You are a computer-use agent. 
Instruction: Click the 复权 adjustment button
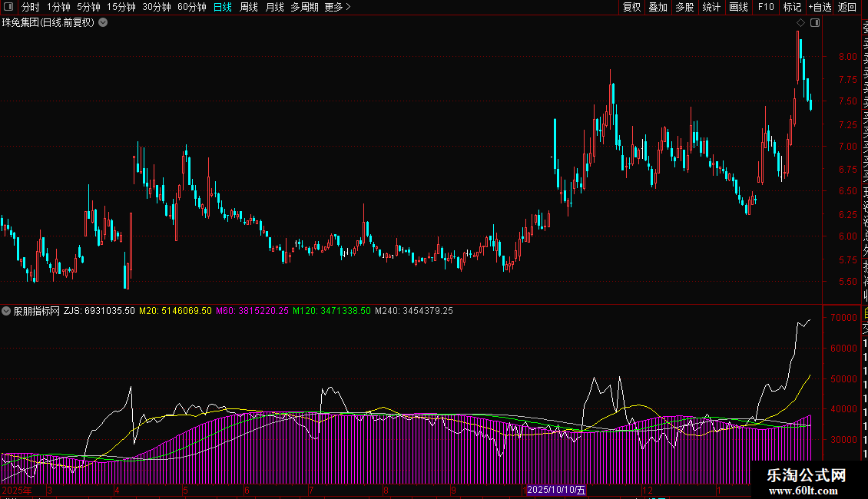tap(631, 7)
